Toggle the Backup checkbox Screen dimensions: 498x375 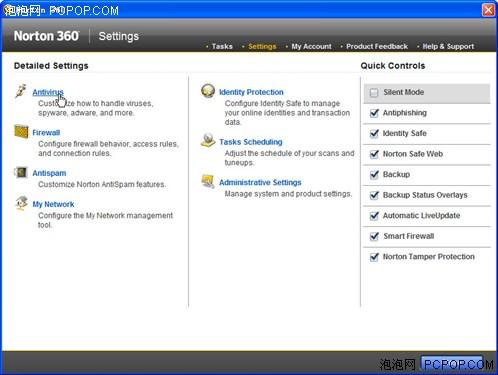point(374,175)
